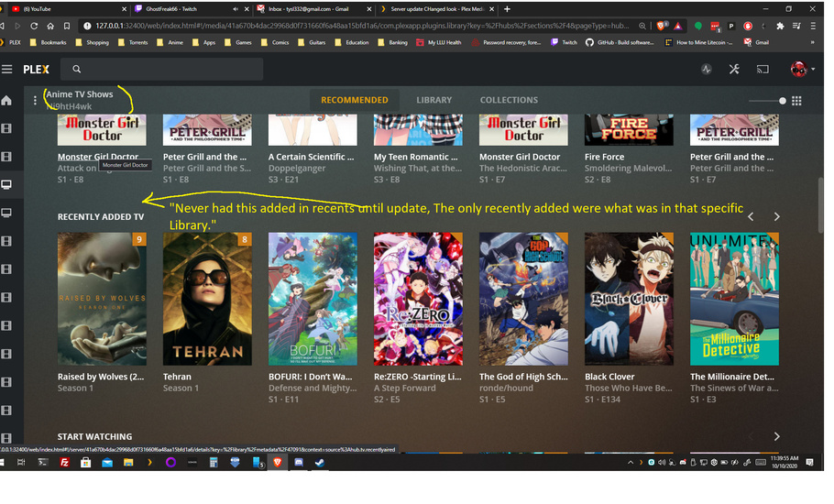Click the Cast to player icon
The width and height of the screenshot is (834, 504).
(763, 69)
